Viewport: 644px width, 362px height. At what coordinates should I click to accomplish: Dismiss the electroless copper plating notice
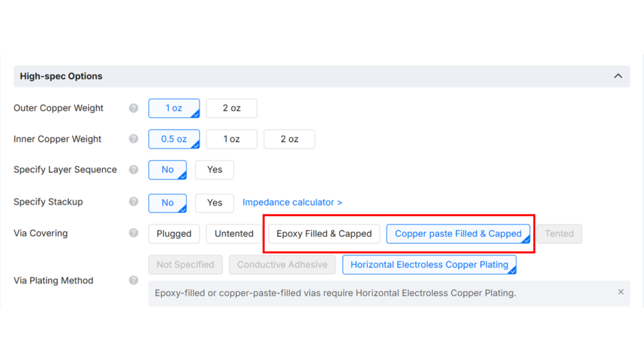pos(621,292)
